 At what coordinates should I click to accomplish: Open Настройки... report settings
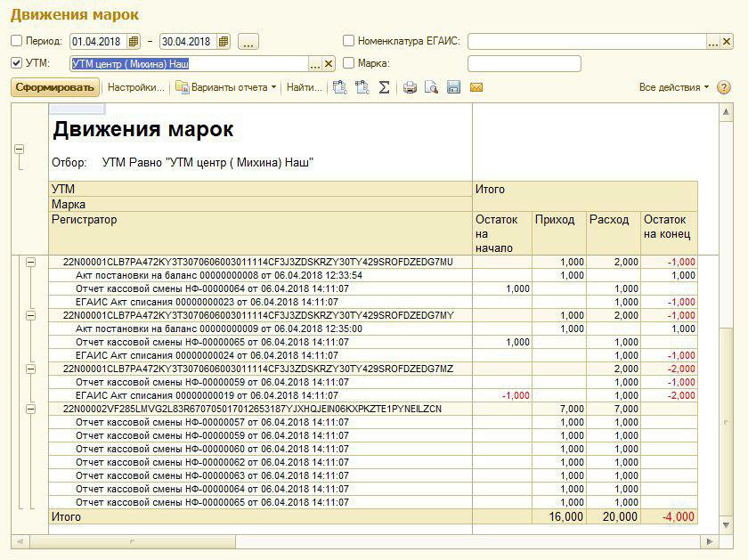coord(135,87)
